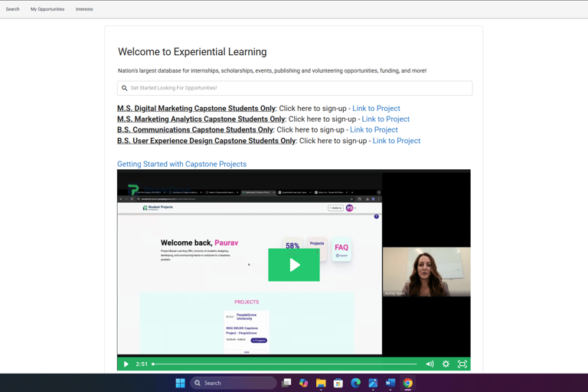The image size is (588, 392).
Task: Open Link to Project for User Experience Design
Action: pyautogui.click(x=397, y=141)
